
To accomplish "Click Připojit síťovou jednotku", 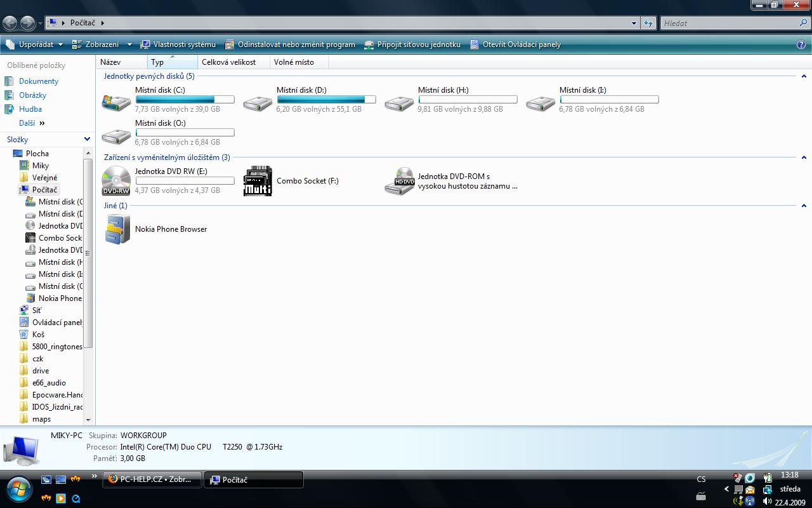I will (412, 44).
